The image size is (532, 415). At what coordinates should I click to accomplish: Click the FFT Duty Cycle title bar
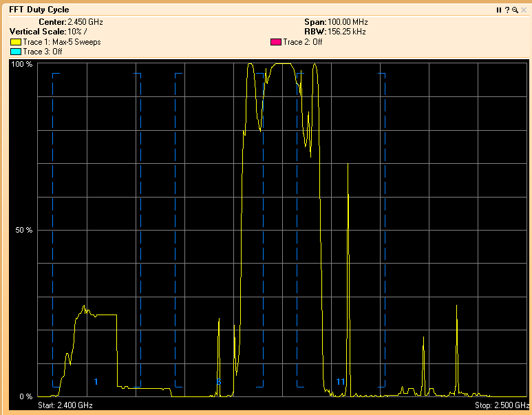(206, 10)
